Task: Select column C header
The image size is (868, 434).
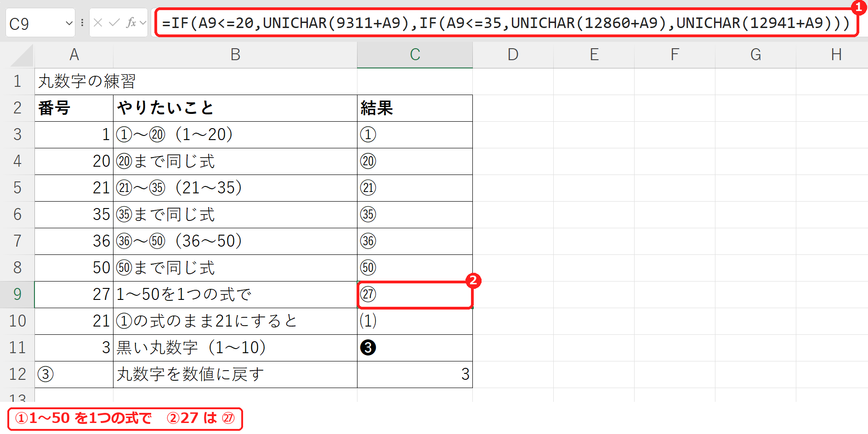Action: tap(415, 55)
